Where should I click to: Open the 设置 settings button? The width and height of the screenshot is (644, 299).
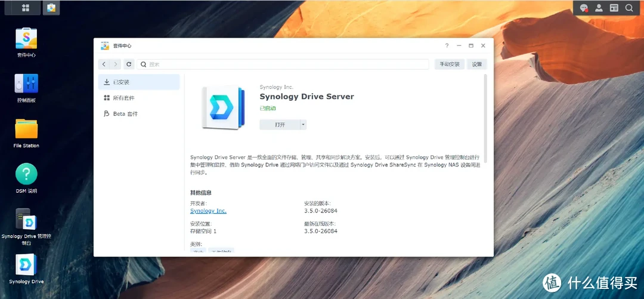point(477,64)
